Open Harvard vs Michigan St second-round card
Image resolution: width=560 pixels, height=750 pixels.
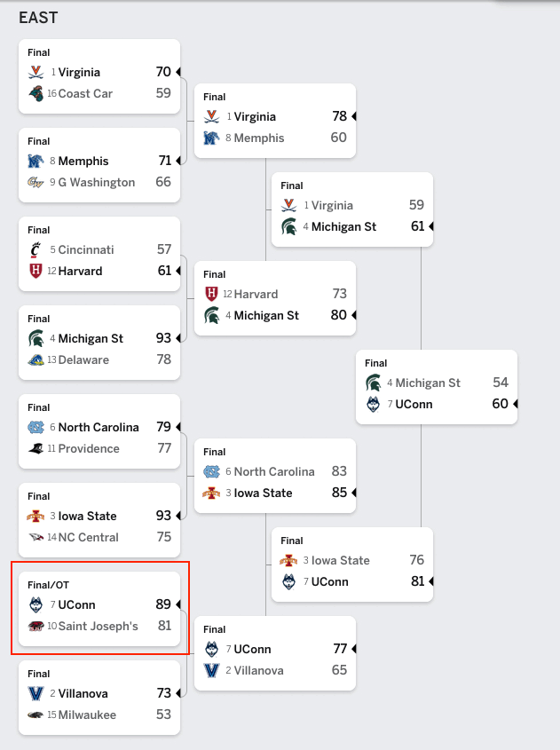[275, 298]
